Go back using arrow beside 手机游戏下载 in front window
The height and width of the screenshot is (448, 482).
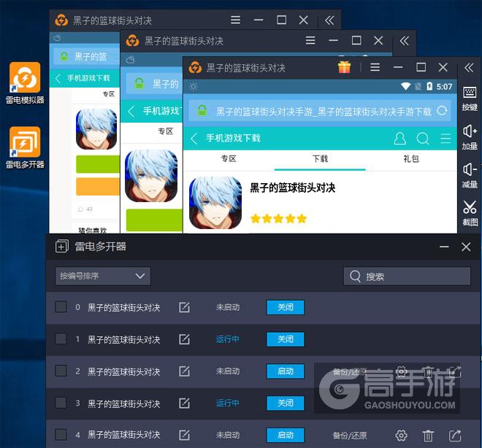[x=194, y=139]
